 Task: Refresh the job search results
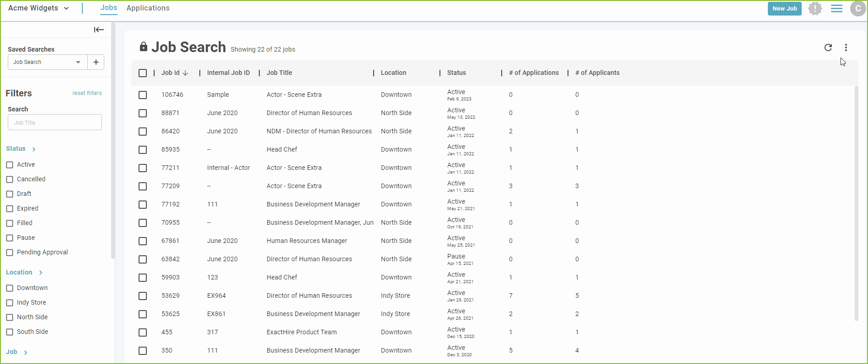pyautogui.click(x=828, y=47)
